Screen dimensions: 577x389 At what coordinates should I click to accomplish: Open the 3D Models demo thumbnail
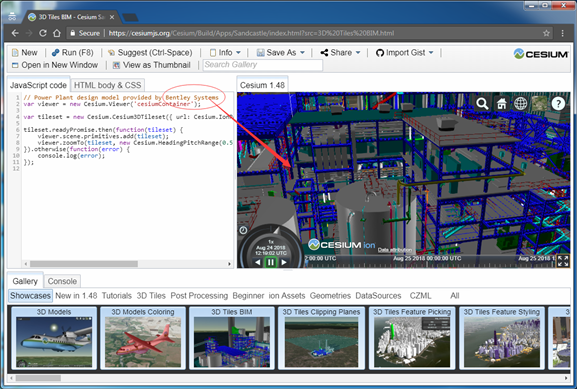pos(54,338)
